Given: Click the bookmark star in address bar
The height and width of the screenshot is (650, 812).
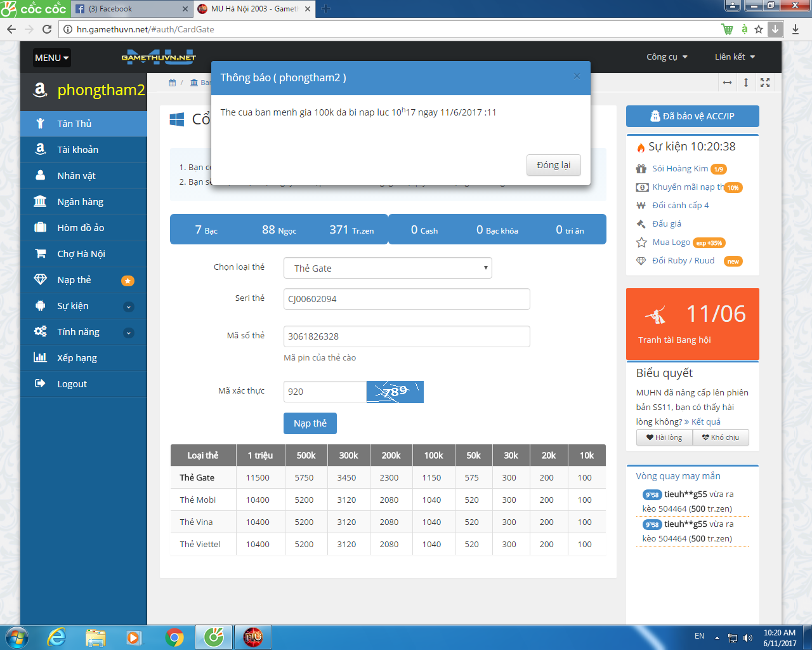Looking at the screenshot, I should click(x=759, y=29).
